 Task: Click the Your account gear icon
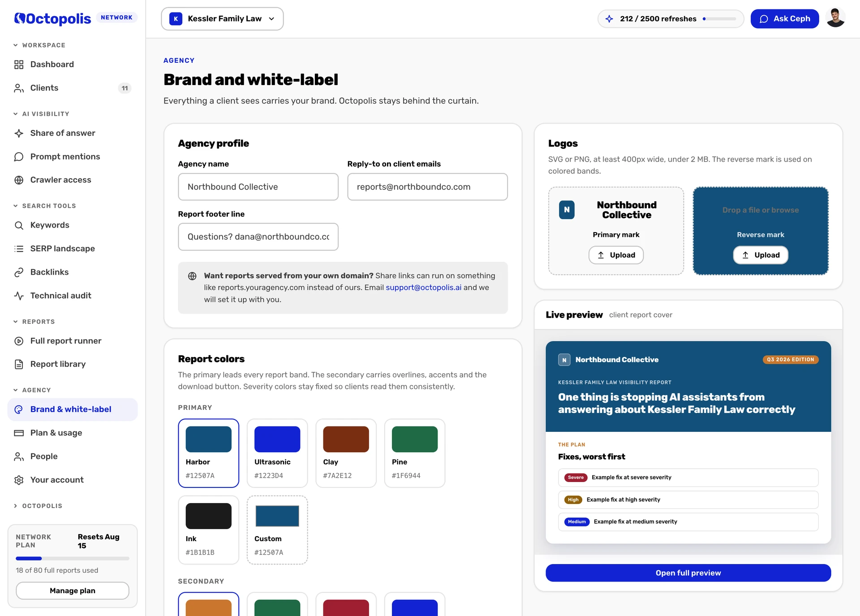[x=19, y=480]
